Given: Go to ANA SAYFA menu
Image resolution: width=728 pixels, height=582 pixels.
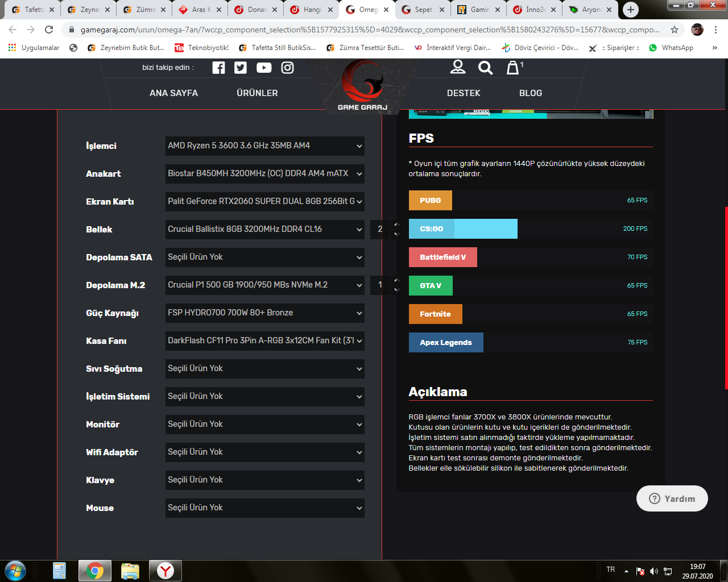Looking at the screenshot, I should (x=173, y=93).
